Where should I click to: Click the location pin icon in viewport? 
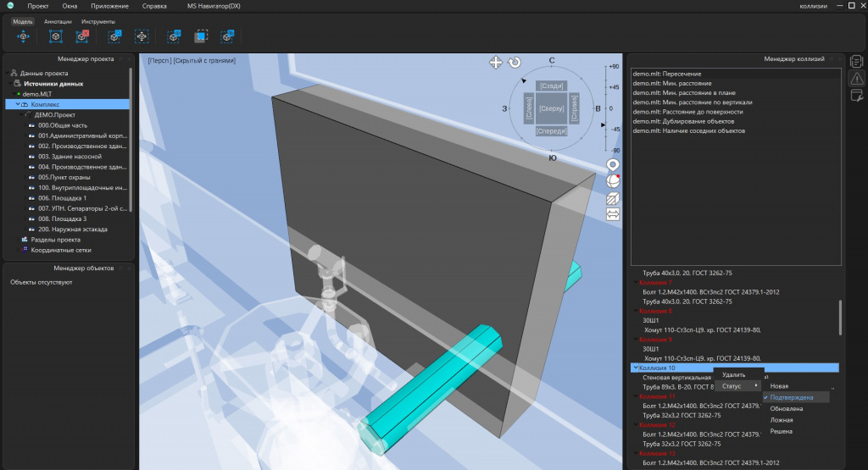pyautogui.click(x=613, y=165)
